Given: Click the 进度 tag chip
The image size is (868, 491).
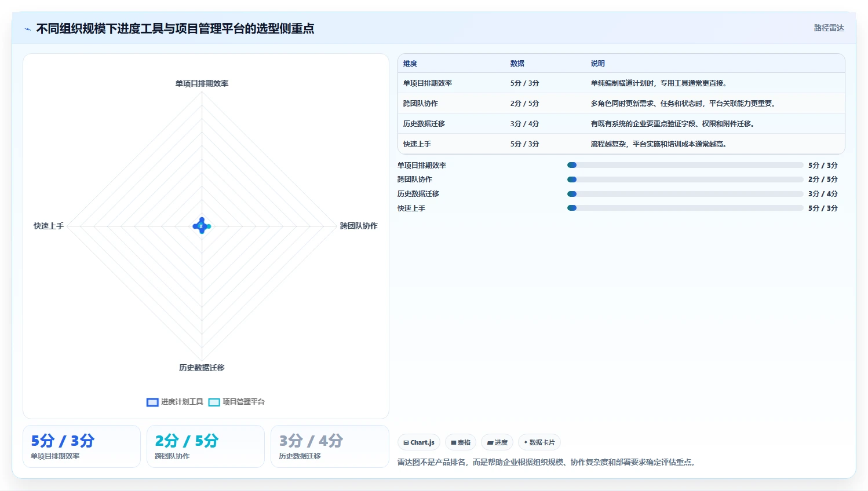Looking at the screenshot, I should click(x=497, y=442).
